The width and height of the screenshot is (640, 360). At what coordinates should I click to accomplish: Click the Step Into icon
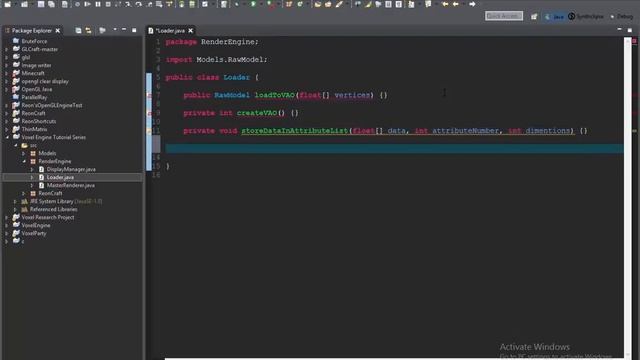(x=128, y=4)
